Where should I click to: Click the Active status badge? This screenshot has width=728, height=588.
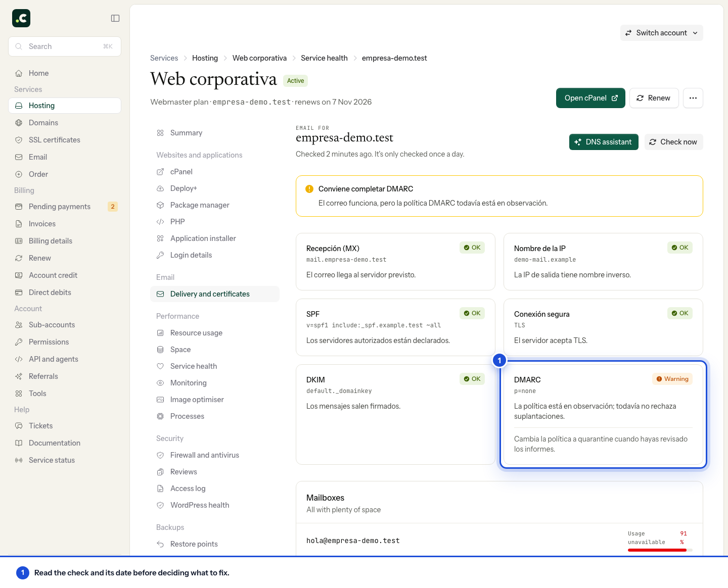295,81
